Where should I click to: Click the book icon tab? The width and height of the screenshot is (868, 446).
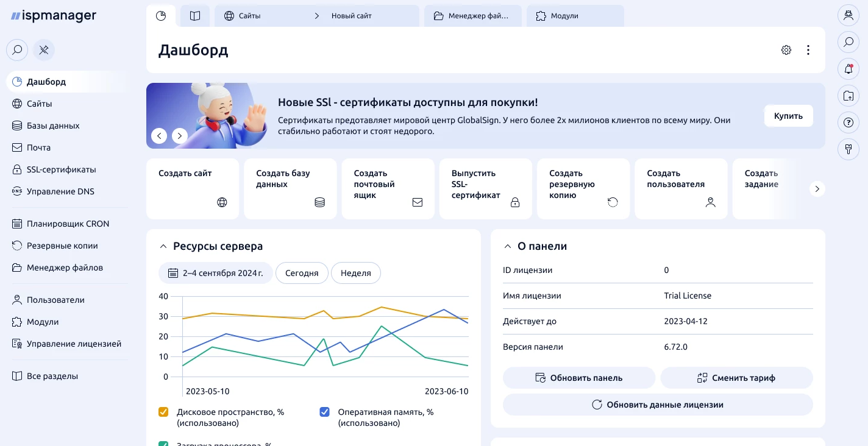point(195,16)
